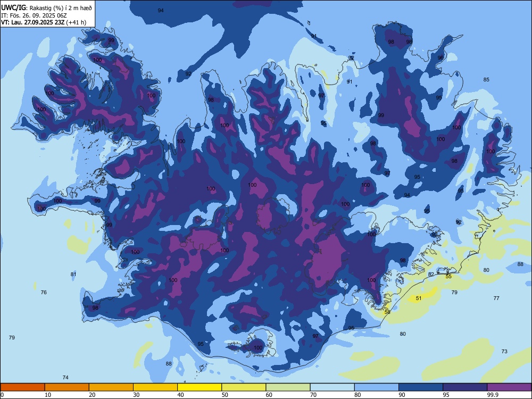
Task: Click the humidity value 51 on the map
Action: coord(419,298)
